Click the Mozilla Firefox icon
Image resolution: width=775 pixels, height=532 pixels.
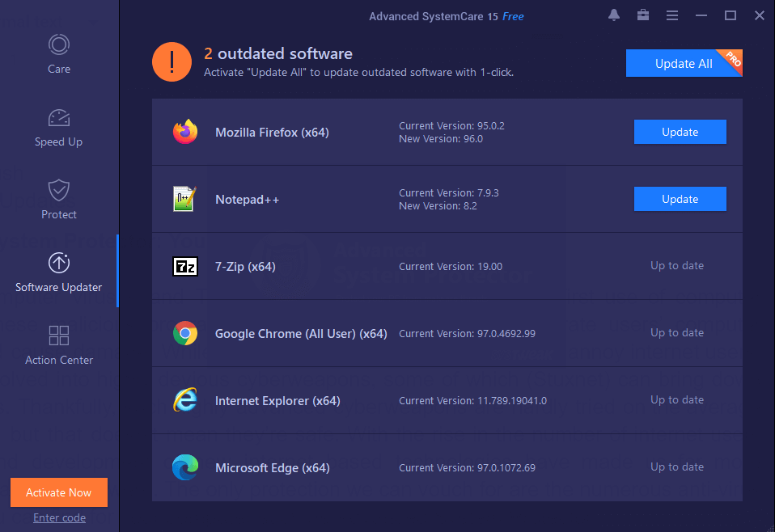[185, 132]
